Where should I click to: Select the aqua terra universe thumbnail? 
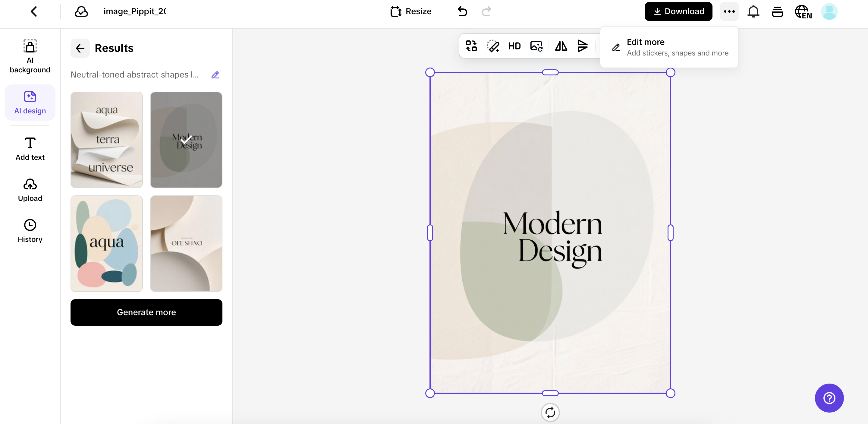click(x=106, y=140)
